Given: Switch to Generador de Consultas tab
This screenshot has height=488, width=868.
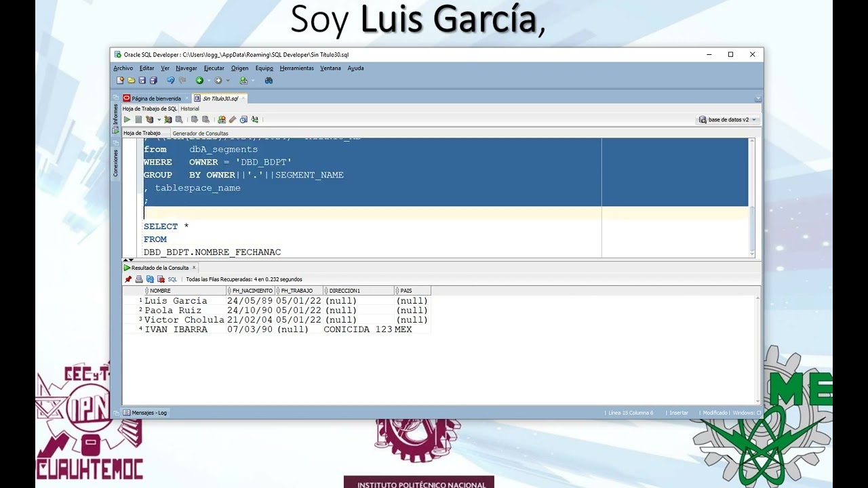Looking at the screenshot, I should (x=200, y=134).
